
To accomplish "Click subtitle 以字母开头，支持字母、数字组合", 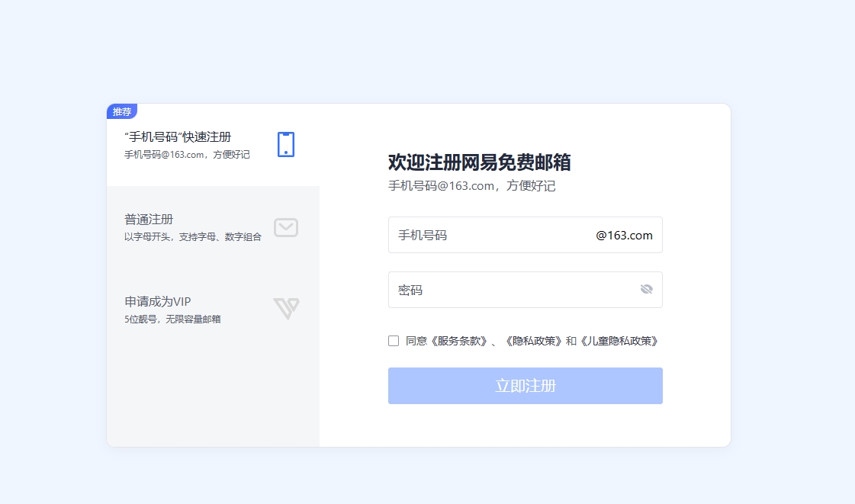I will point(192,237).
